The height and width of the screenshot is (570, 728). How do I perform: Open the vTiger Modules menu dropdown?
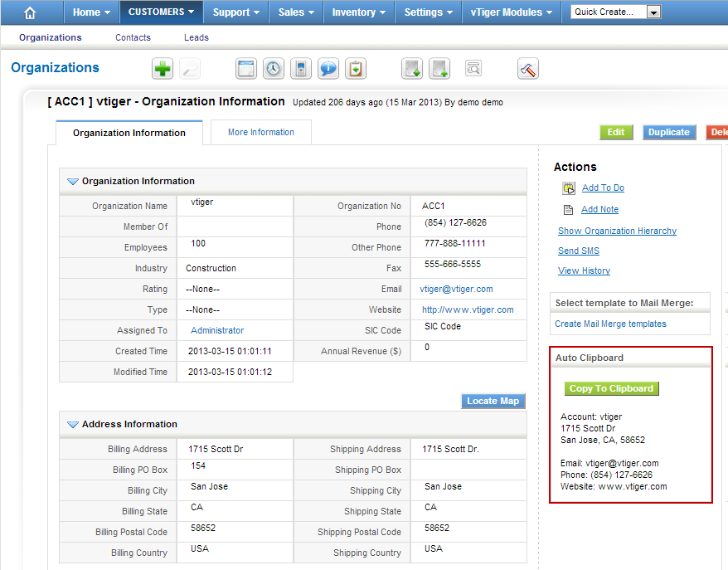512,12
